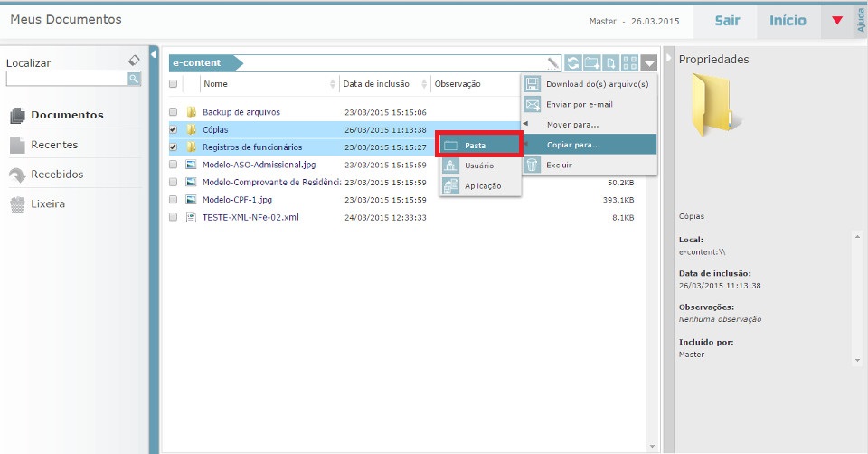Toggle the select-all checkbox in header
Viewport: 868px width, 454px height.
(174, 84)
